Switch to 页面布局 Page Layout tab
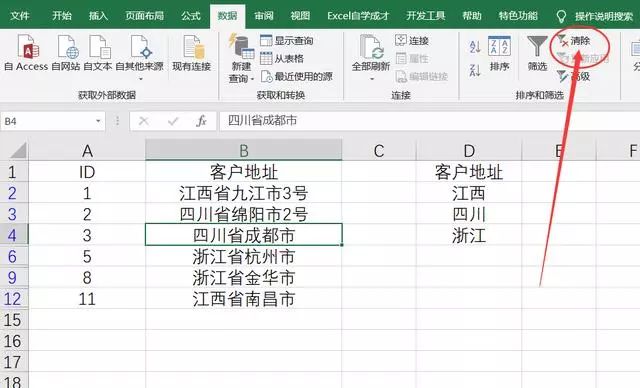This screenshot has height=388, width=640. [x=144, y=16]
